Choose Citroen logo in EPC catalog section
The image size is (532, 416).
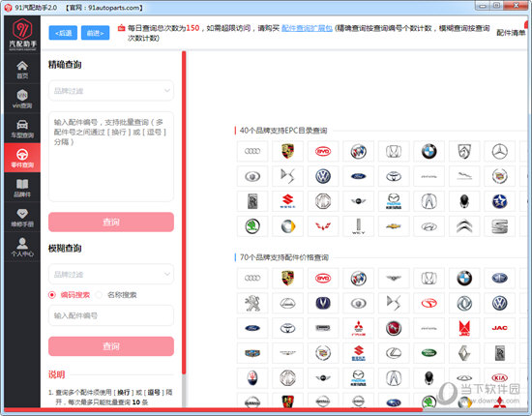[x=464, y=226]
